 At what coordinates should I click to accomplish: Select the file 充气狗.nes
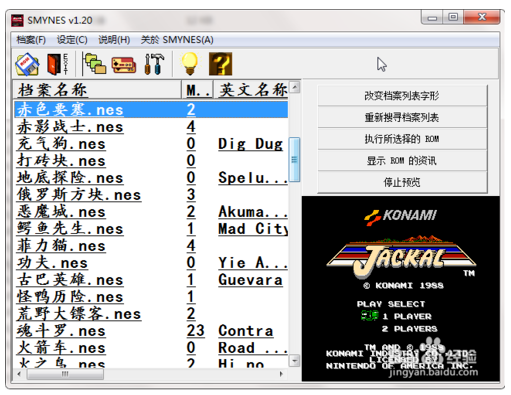pos(61,144)
